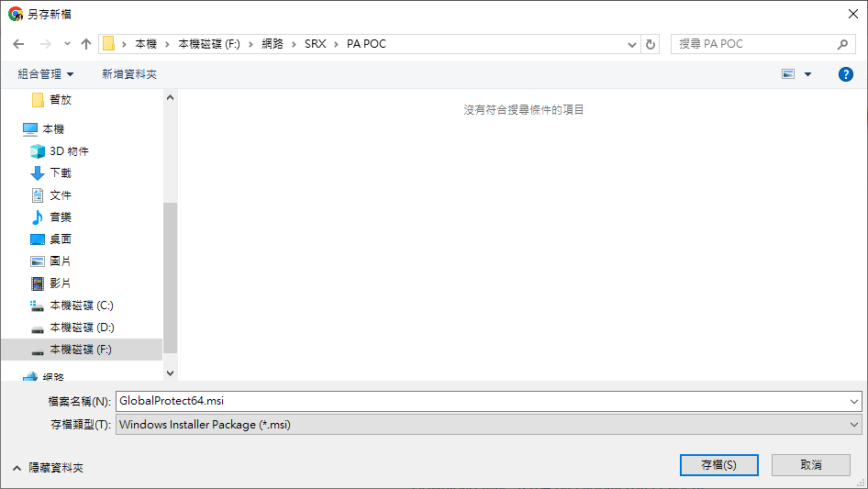Open the 組合管理 organize menu

[46, 74]
